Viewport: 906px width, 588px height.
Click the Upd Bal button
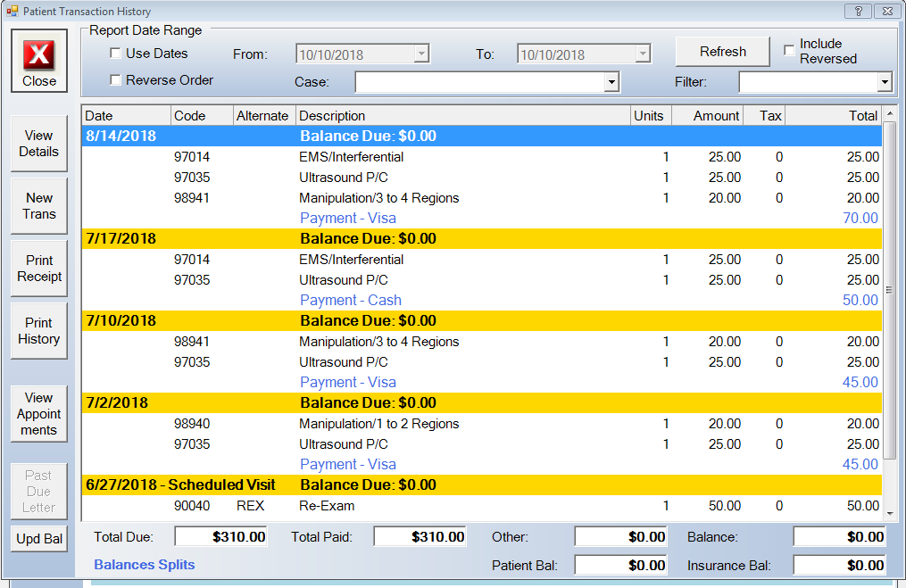(x=38, y=538)
